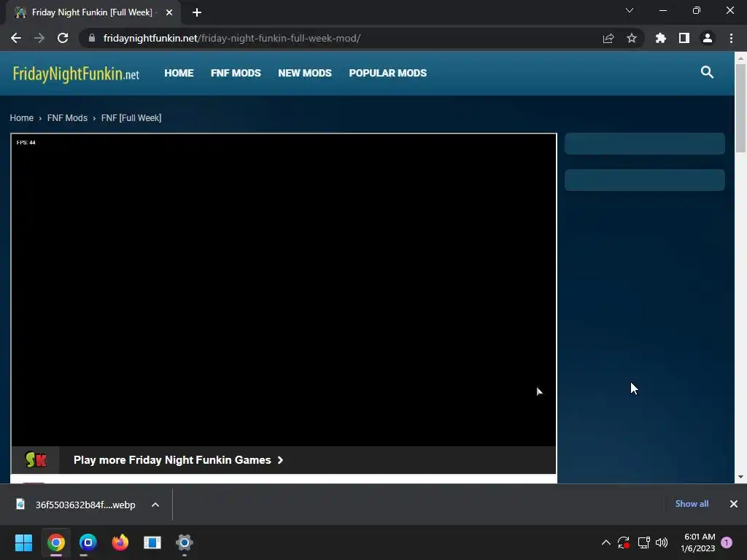Open network settings tray icon
Screen dimensions: 747x560
[643, 542]
